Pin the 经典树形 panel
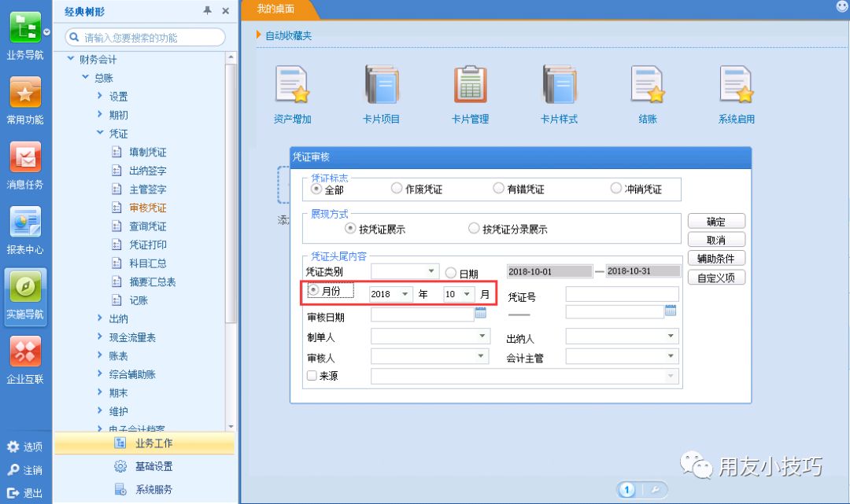The height and width of the screenshot is (504, 850). (207, 10)
